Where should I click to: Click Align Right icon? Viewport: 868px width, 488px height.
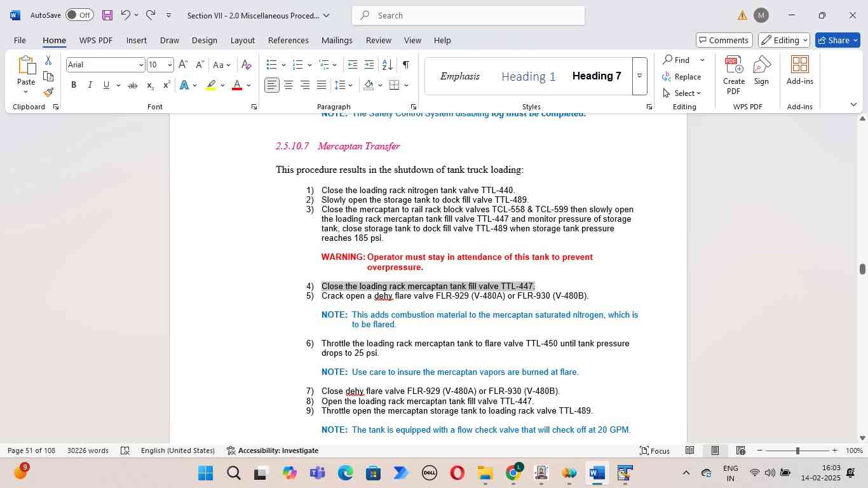(305, 85)
